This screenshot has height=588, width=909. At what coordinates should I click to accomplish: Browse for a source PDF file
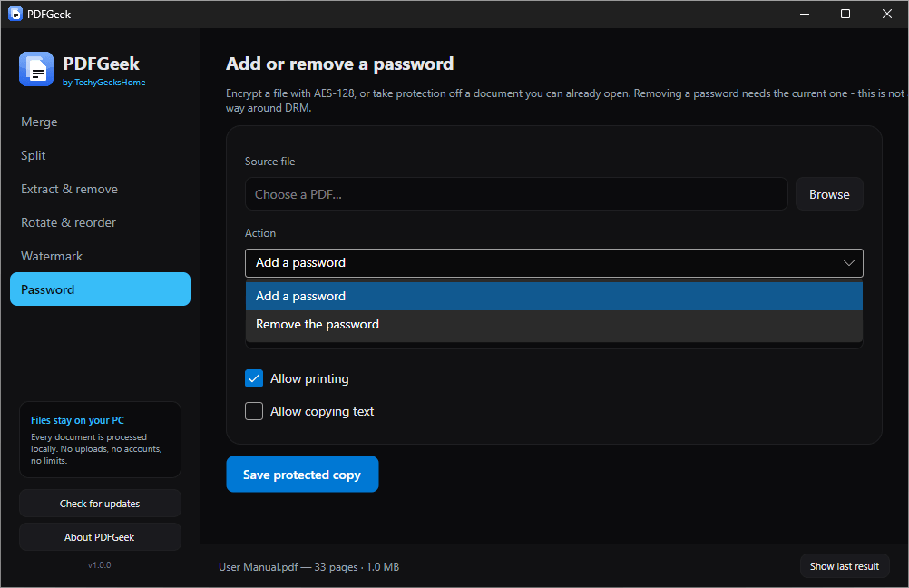829,194
